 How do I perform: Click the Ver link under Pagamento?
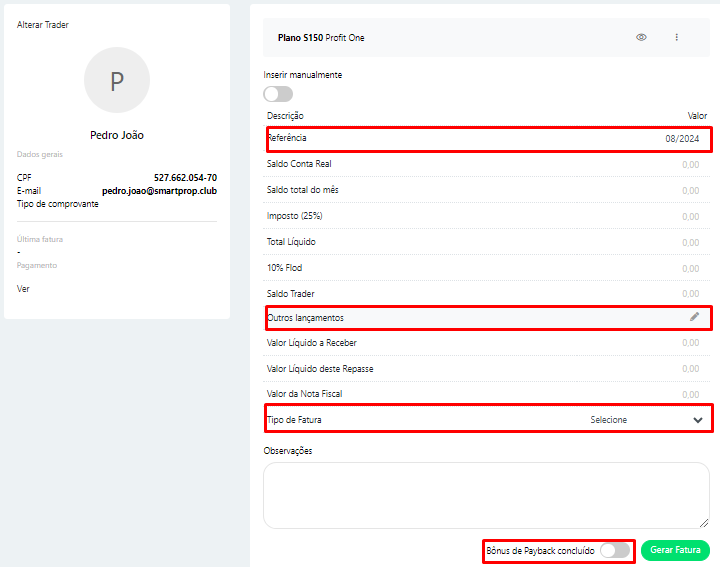(x=24, y=288)
